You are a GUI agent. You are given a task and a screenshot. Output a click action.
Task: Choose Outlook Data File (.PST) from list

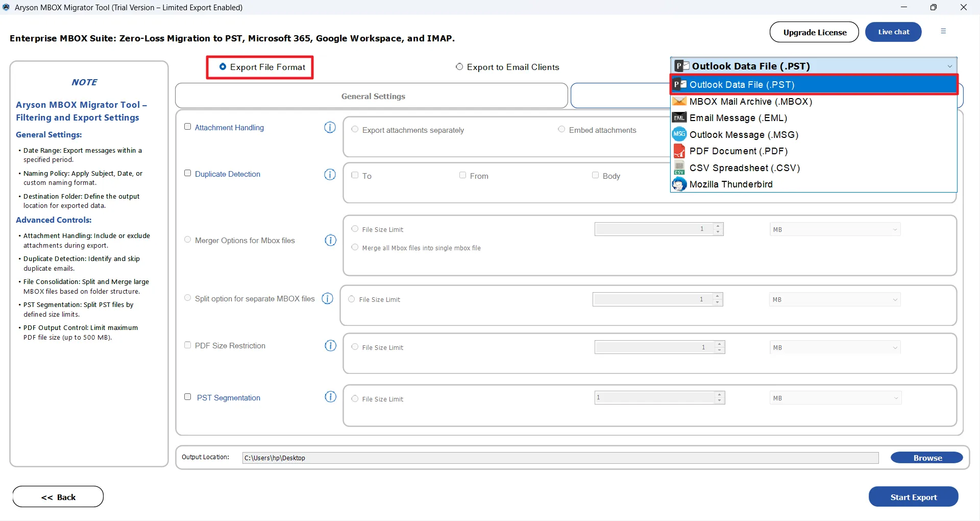click(x=814, y=84)
